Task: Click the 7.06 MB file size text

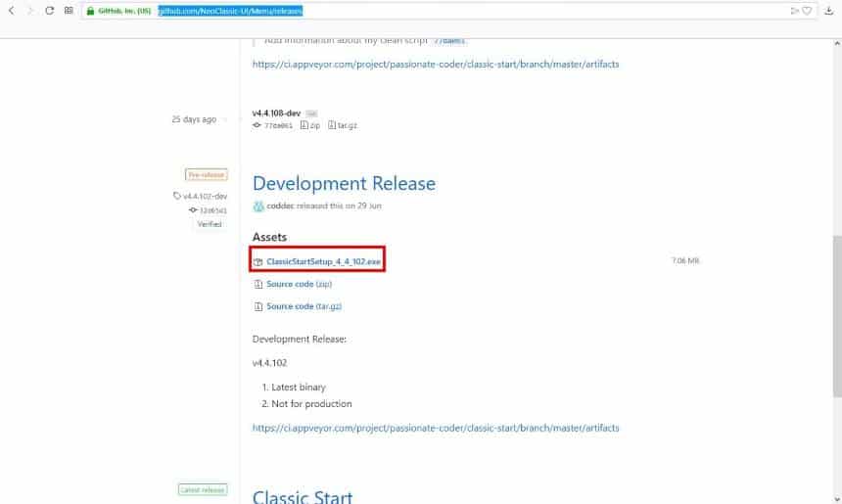Action: click(685, 261)
